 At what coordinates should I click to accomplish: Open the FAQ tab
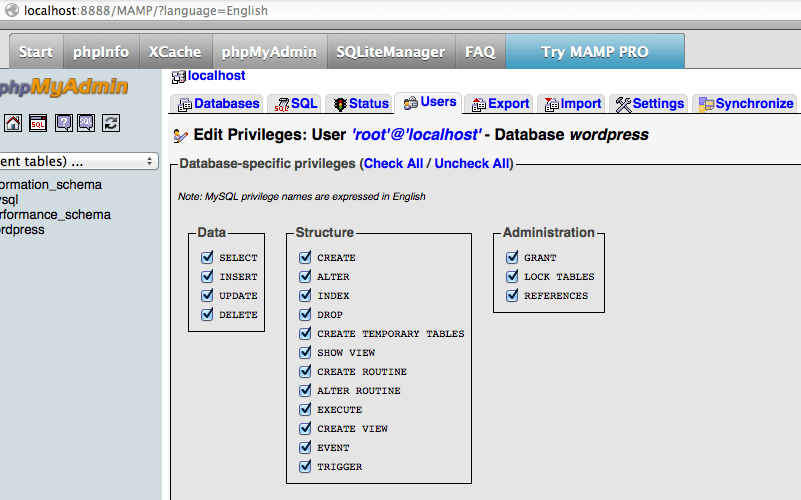click(480, 52)
